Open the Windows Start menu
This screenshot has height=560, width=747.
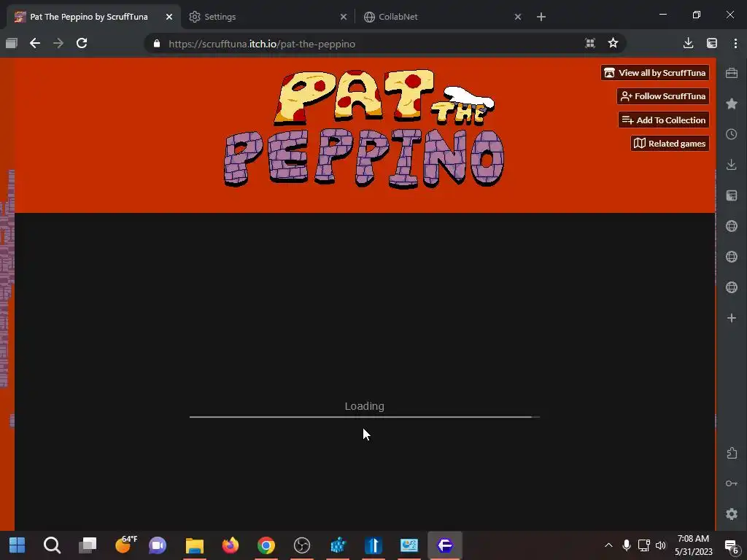[18, 545]
